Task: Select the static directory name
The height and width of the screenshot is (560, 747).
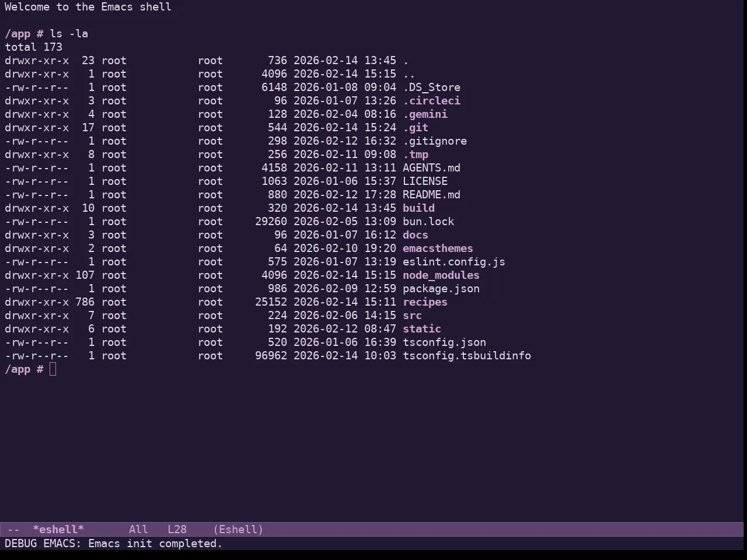Action: click(x=422, y=329)
